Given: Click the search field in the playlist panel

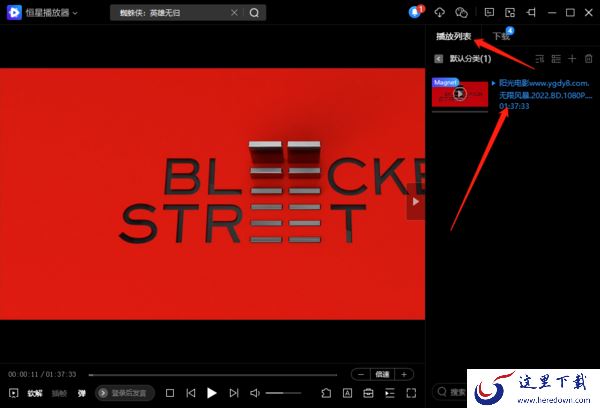Looking at the screenshot, I should pos(450,392).
